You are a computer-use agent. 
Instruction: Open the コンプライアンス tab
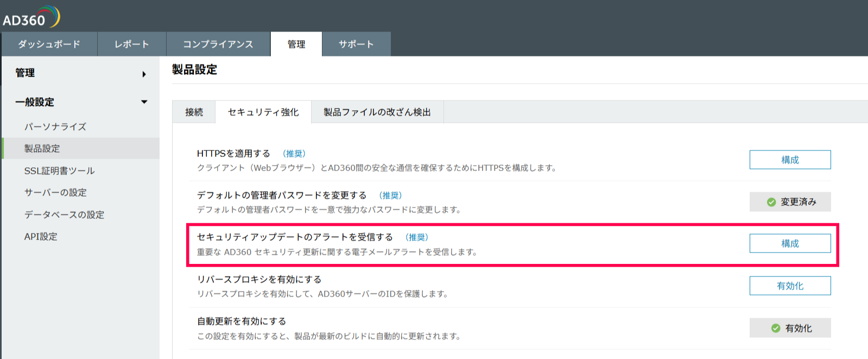[218, 44]
